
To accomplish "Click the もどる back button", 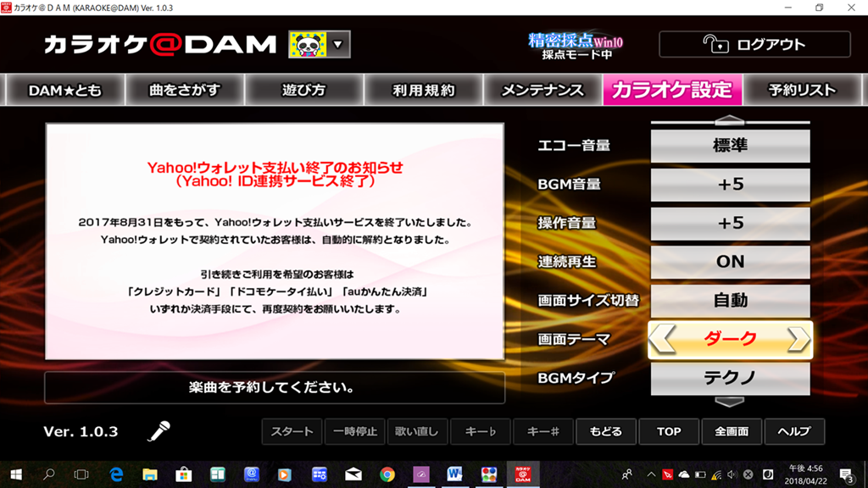I will click(x=606, y=431).
